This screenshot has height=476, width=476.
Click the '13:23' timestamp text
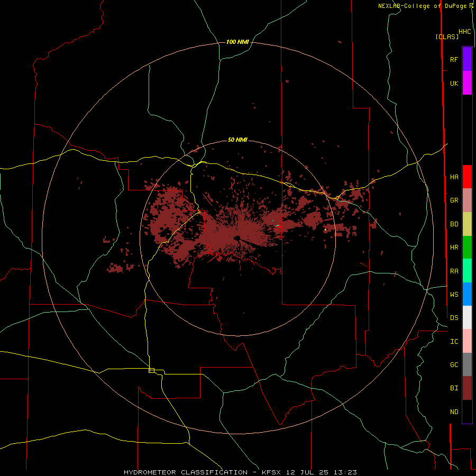click(345, 472)
